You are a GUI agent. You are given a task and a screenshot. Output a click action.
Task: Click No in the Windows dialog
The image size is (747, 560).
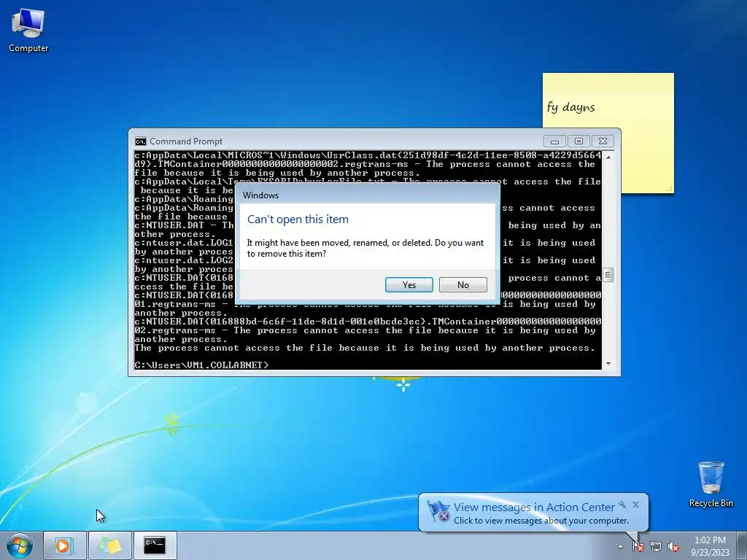(x=462, y=285)
